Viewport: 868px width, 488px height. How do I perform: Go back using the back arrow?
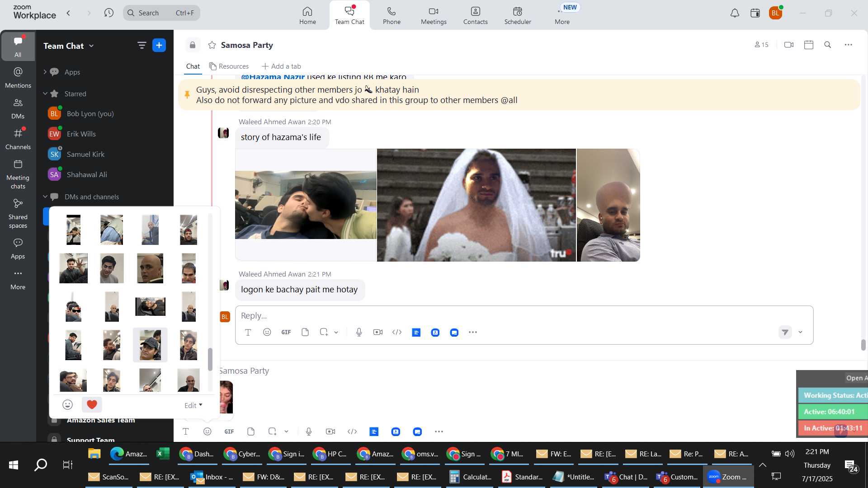(x=69, y=13)
